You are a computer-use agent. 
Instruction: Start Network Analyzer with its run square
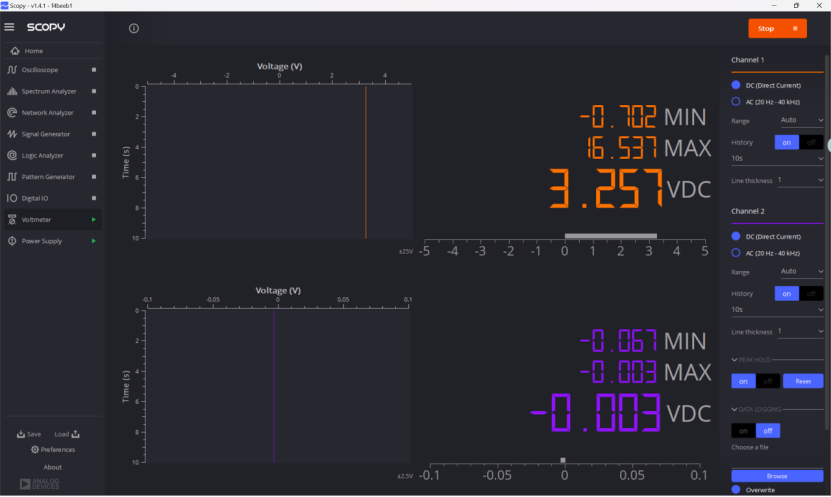coord(94,112)
